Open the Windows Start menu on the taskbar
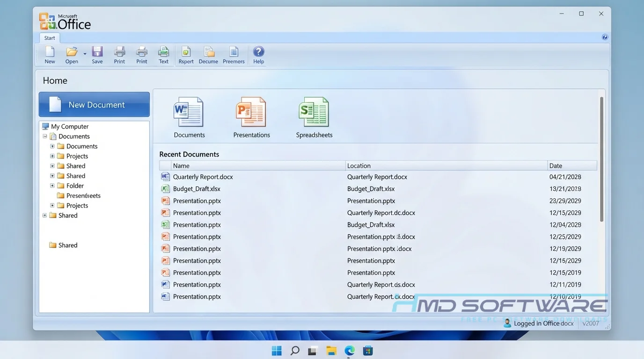This screenshot has height=359, width=644. (x=277, y=351)
